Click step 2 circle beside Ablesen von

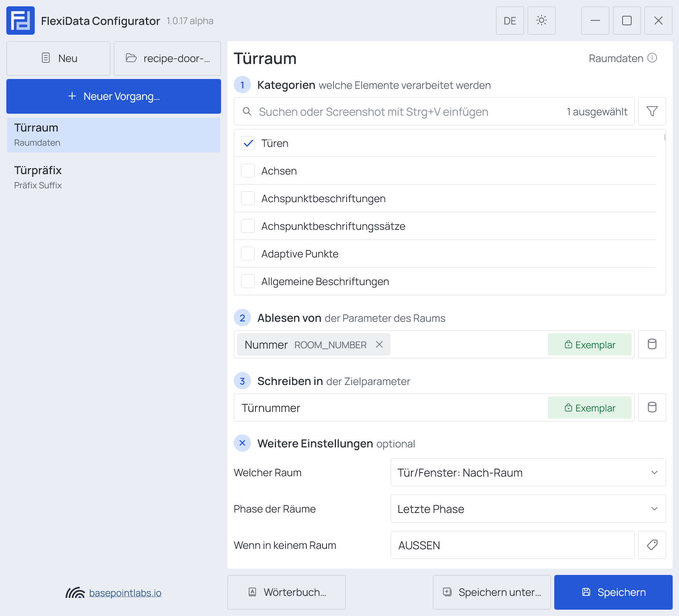242,317
